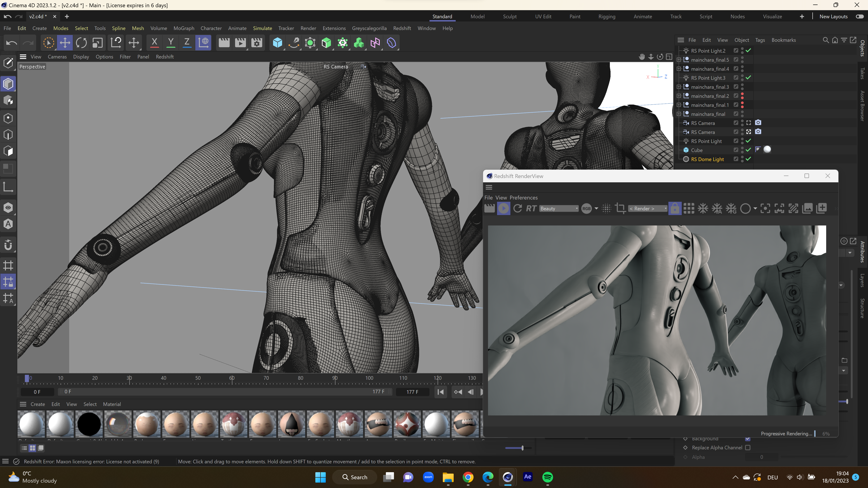Open the Simulate menu
Screen dimensions: 868x488
(262, 28)
